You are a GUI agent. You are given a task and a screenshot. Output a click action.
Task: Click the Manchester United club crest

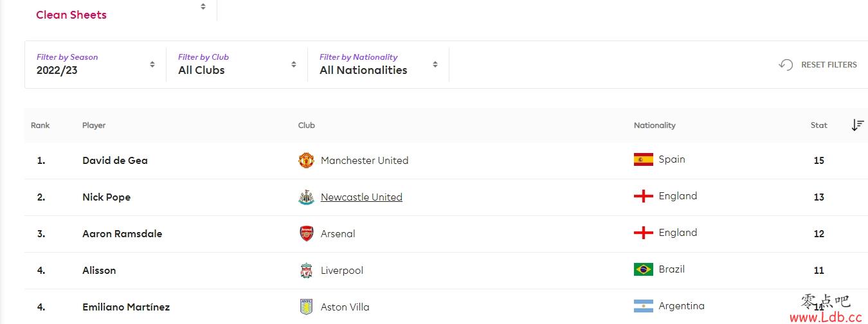tap(306, 160)
